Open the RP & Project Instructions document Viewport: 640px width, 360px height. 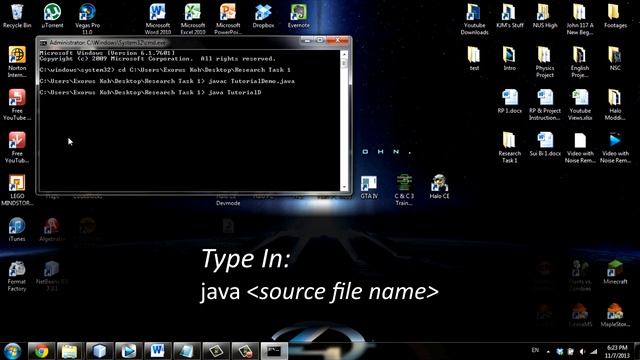point(545,104)
